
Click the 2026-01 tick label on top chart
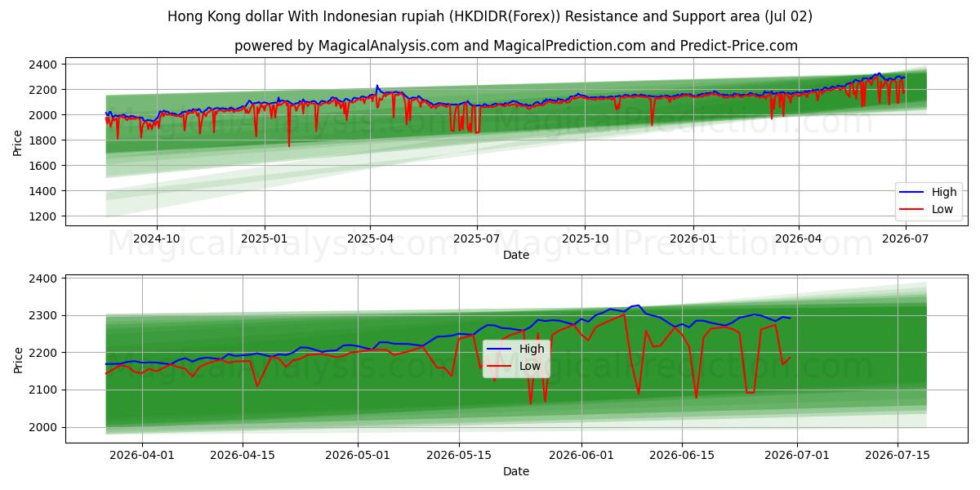point(693,239)
